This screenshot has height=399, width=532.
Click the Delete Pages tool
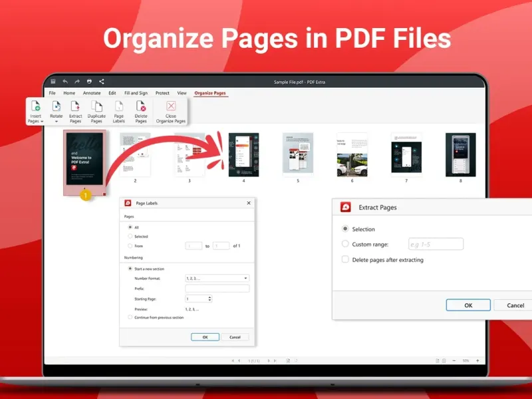click(x=141, y=112)
